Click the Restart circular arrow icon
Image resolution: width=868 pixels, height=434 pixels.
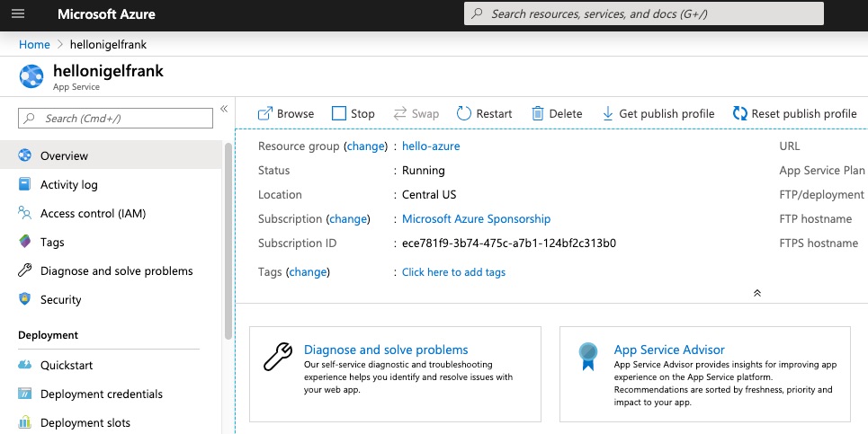click(463, 113)
